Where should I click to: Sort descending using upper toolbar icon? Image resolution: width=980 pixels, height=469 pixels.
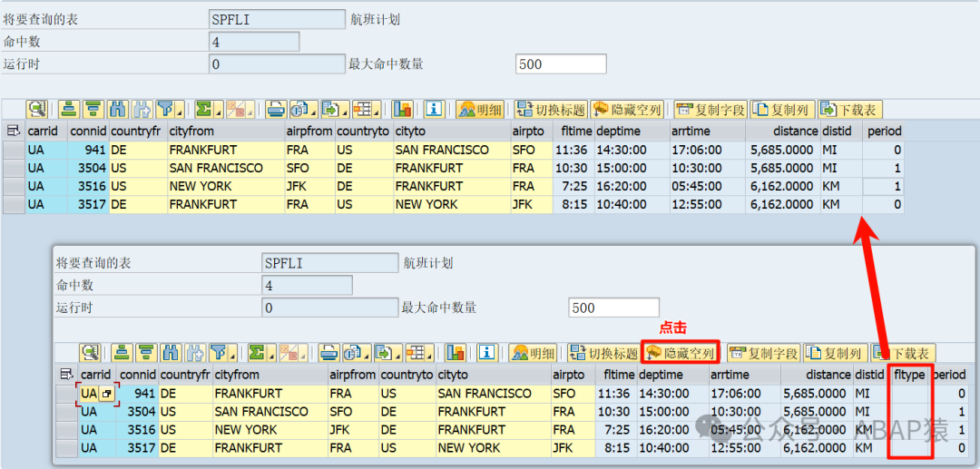(93, 110)
